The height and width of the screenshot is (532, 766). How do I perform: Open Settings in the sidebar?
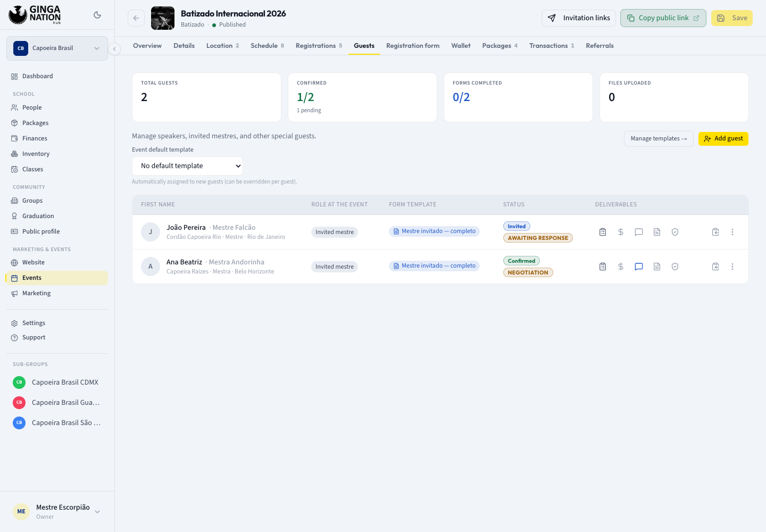(57, 323)
